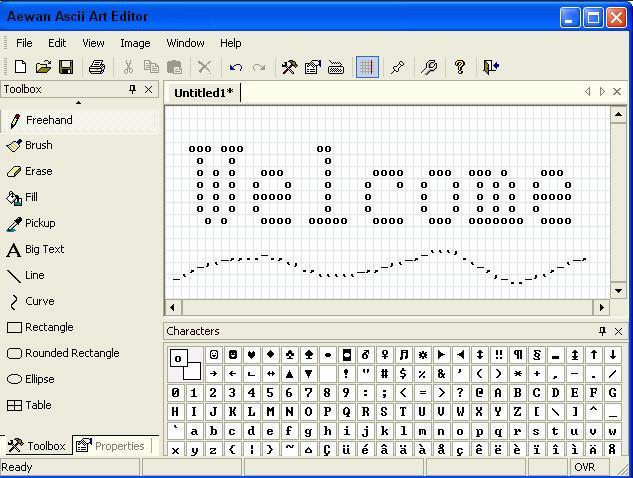Click the pushpin icon in main toolbar
Screen dimensions: 633x478
[x=398, y=67]
